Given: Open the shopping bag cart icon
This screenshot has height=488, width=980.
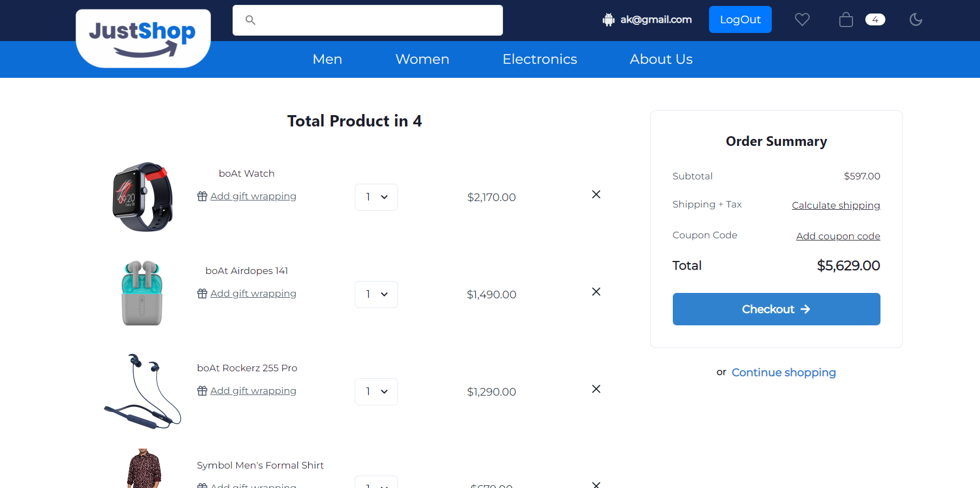Looking at the screenshot, I should pos(846,20).
